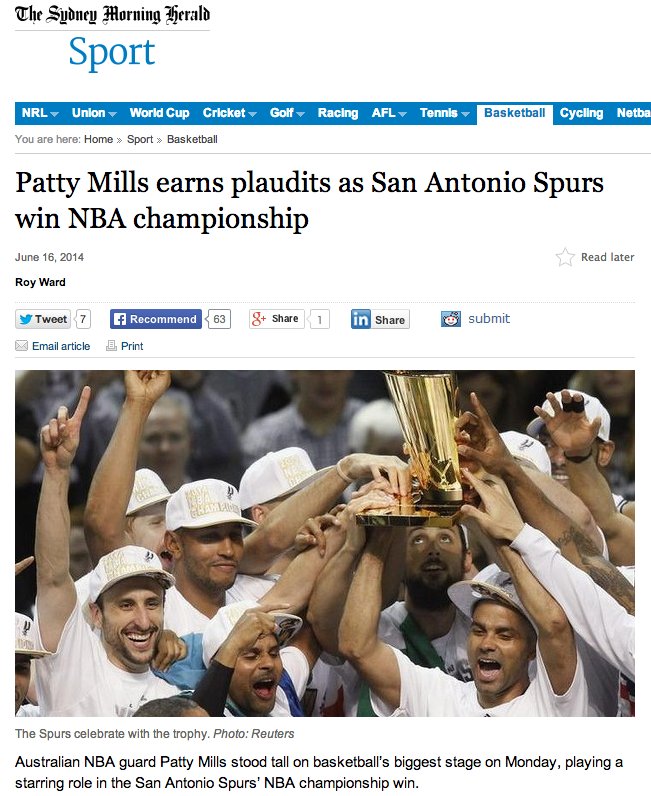651x796 pixels.
Task: Click the Twitter Tweet button
Action: point(43,319)
